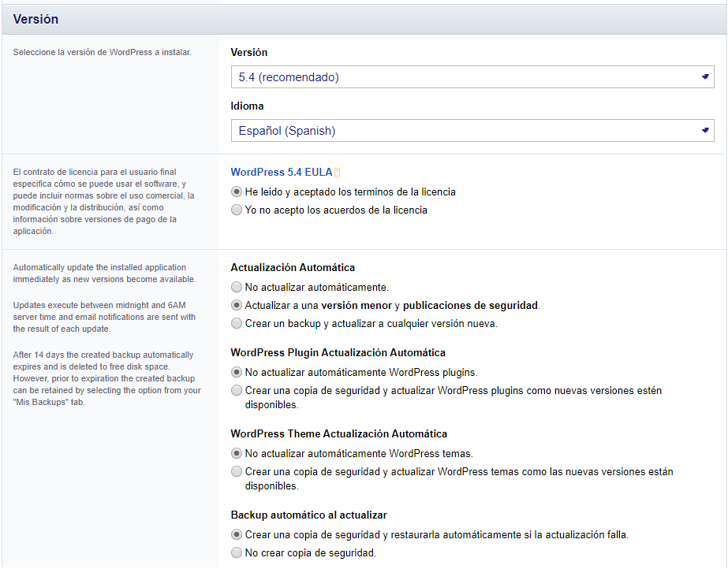Select 'No actualizar automáticamente WordPress plugins' radio
The height and width of the screenshot is (569, 728).
237,373
